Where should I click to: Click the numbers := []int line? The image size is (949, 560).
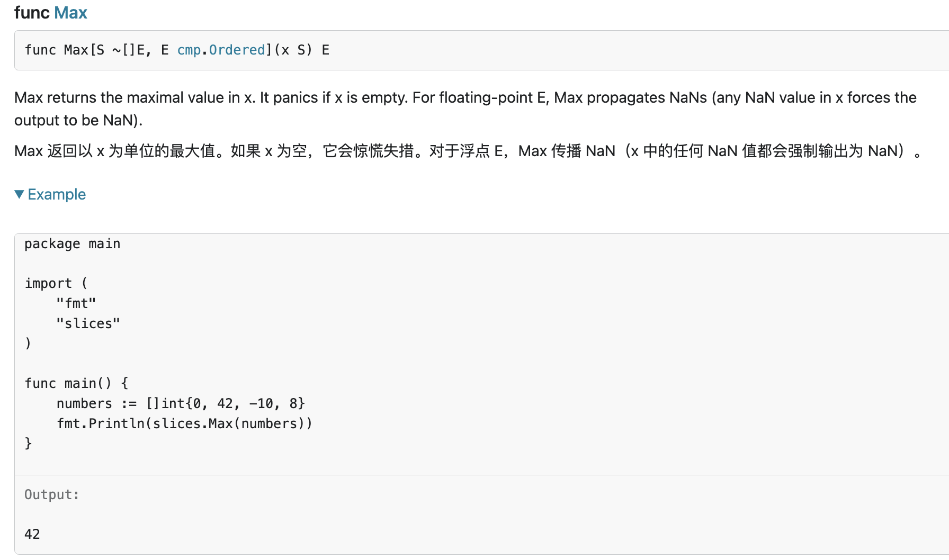[180, 403]
